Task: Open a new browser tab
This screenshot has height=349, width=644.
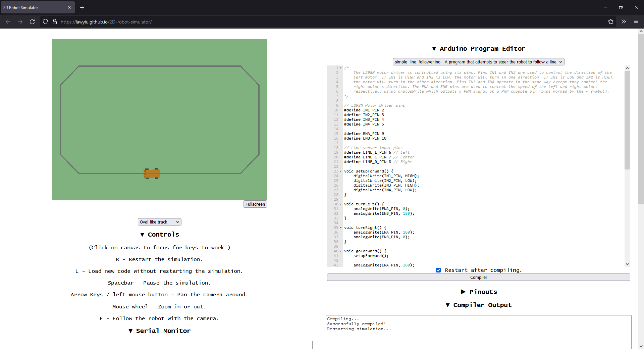Action: click(82, 7)
